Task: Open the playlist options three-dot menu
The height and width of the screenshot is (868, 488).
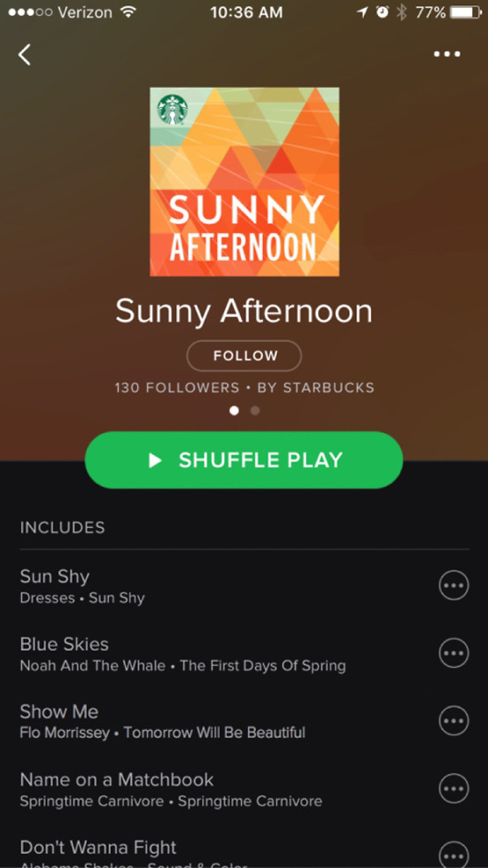Action: (446, 54)
